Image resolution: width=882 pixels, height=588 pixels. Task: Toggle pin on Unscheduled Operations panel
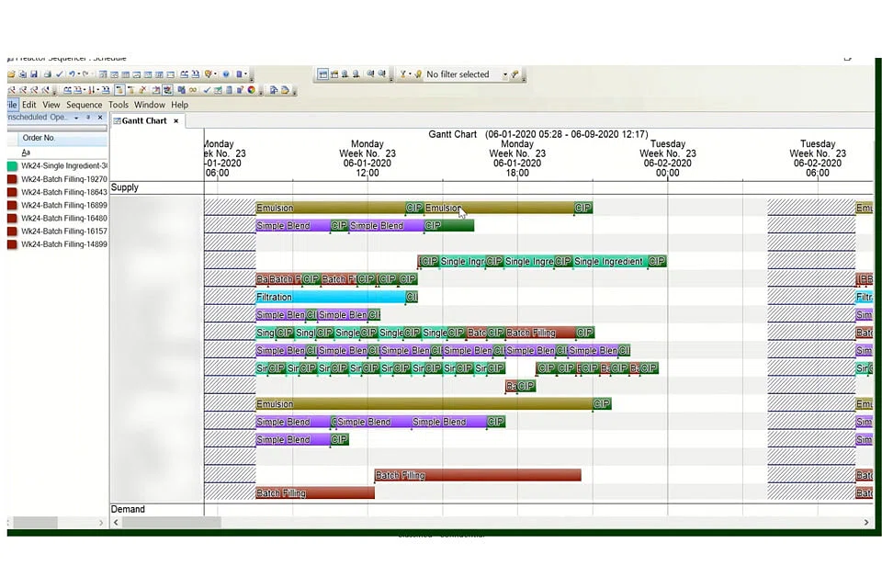tap(88, 118)
